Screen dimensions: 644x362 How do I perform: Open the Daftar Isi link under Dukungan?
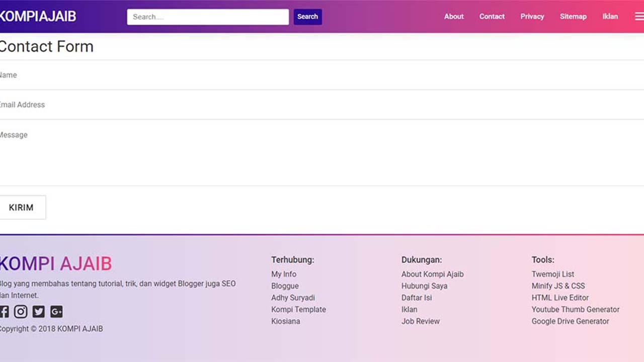(417, 298)
